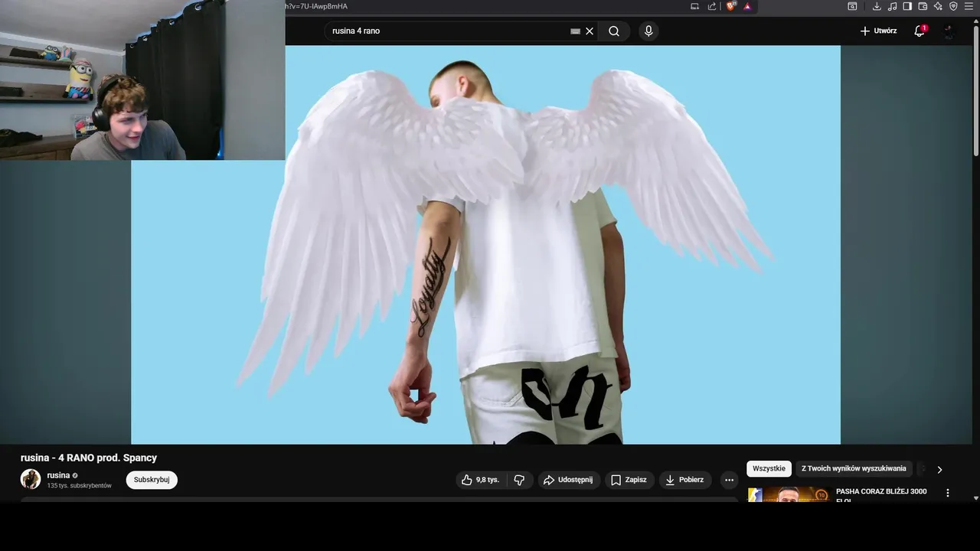Open the Utwórz create menu

[878, 31]
